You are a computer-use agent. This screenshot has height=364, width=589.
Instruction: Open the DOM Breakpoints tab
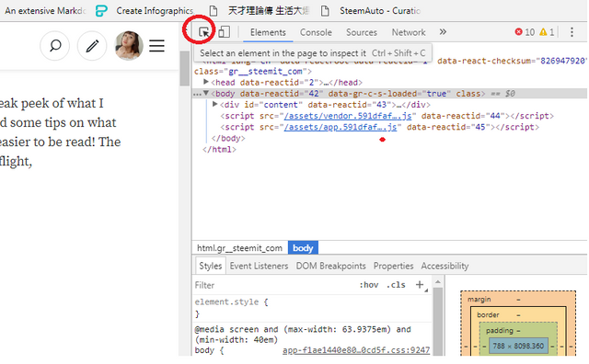330,266
